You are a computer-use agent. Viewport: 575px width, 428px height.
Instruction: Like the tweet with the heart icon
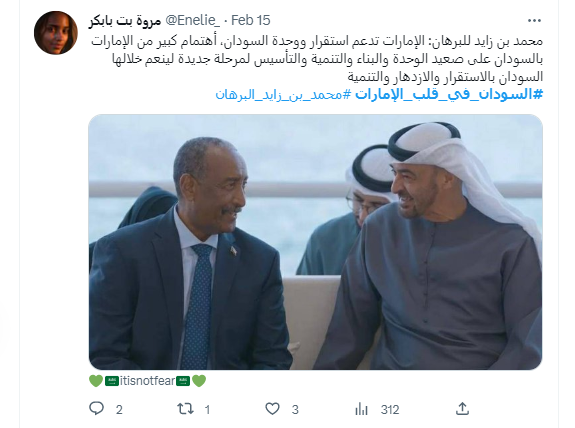click(272, 409)
